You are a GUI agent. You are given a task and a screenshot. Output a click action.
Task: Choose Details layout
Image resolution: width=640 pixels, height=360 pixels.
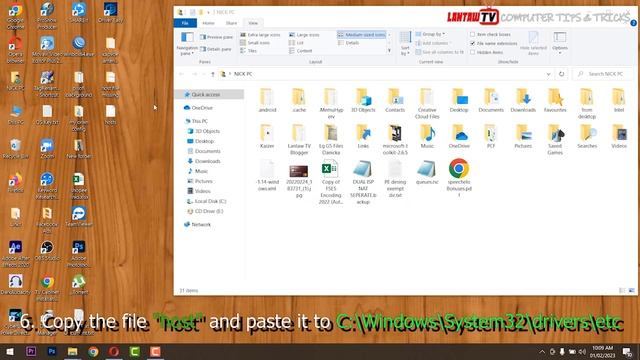coord(349,42)
